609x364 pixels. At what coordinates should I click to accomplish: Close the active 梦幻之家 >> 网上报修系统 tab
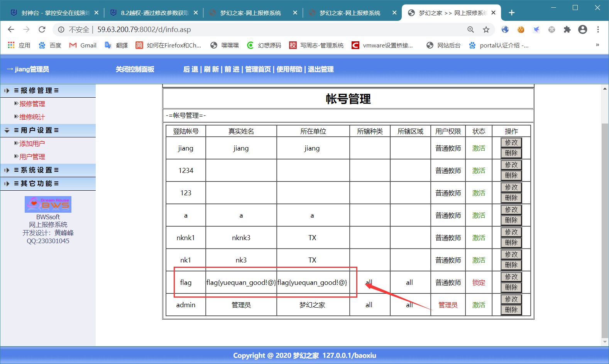(494, 13)
